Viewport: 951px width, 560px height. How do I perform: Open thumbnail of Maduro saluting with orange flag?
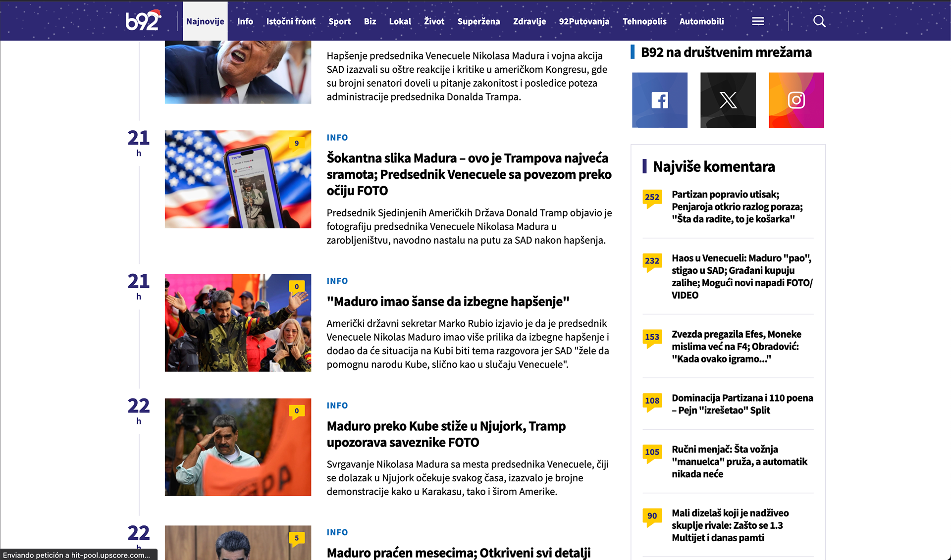click(x=238, y=447)
